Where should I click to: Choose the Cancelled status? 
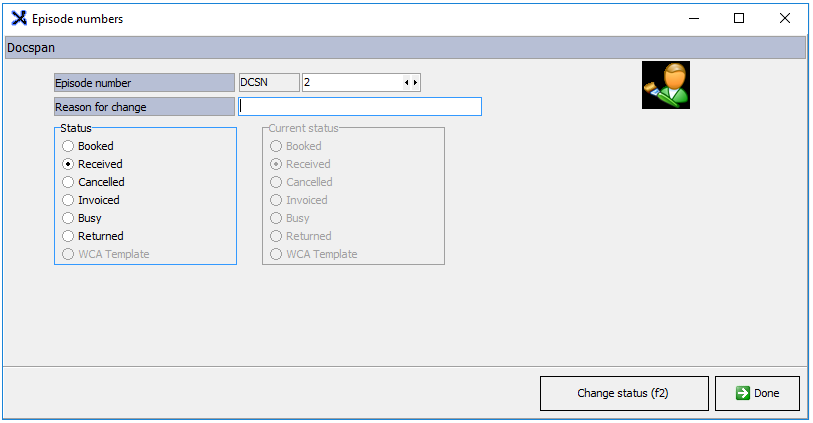pos(69,182)
